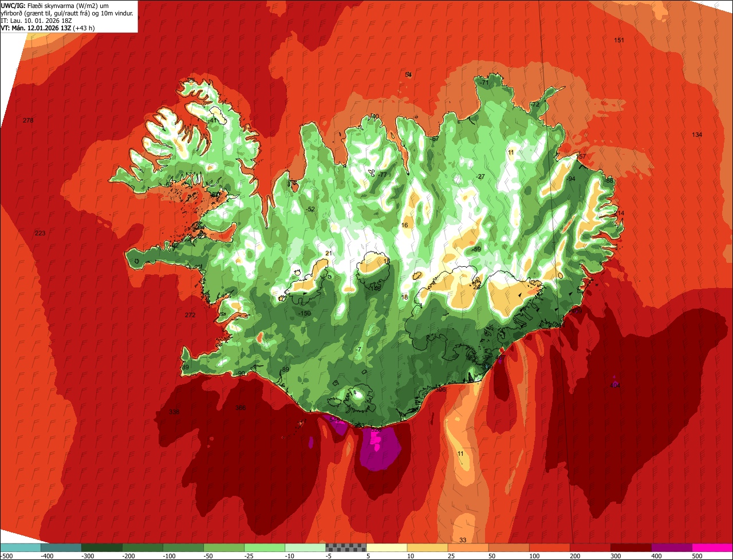733x560 pixels.
Task: Pick the magenta swatch above 500
Action: 712,547
